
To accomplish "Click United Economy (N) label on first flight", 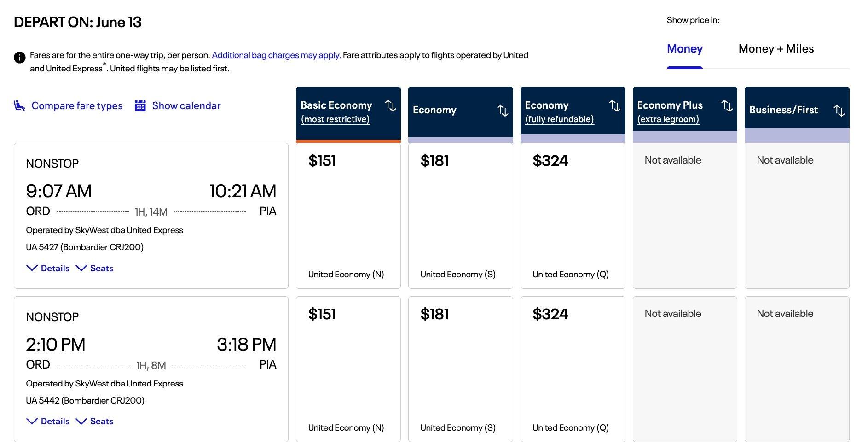I will click(x=346, y=274).
